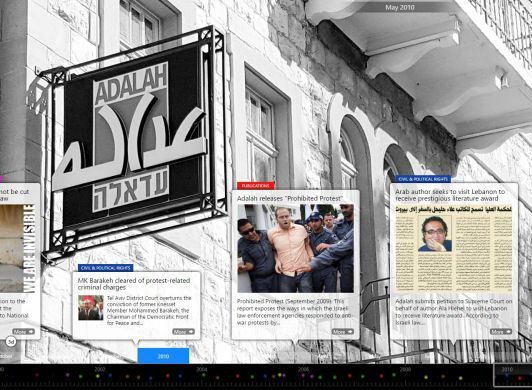The width and height of the screenshot is (532, 390).
Task: Click the timeline viewport slider at 2010
Action: (x=513, y=375)
